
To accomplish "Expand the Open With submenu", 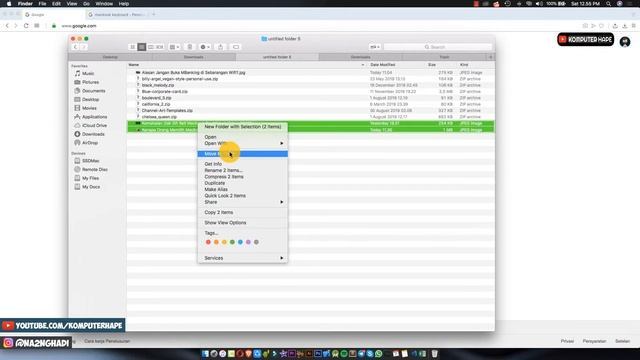I will (x=242, y=143).
